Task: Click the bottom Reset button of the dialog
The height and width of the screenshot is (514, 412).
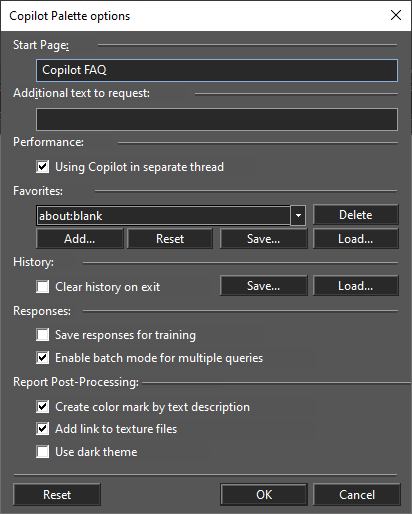Action: point(57,495)
